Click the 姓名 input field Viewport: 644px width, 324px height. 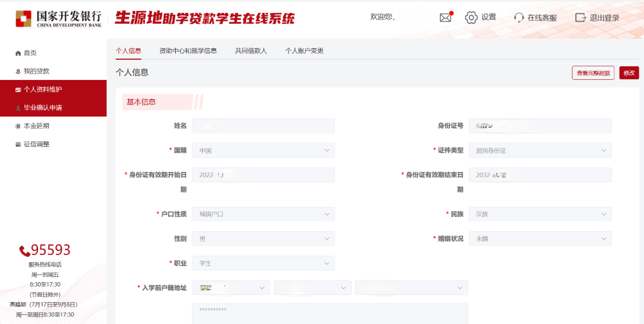pos(263,126)
